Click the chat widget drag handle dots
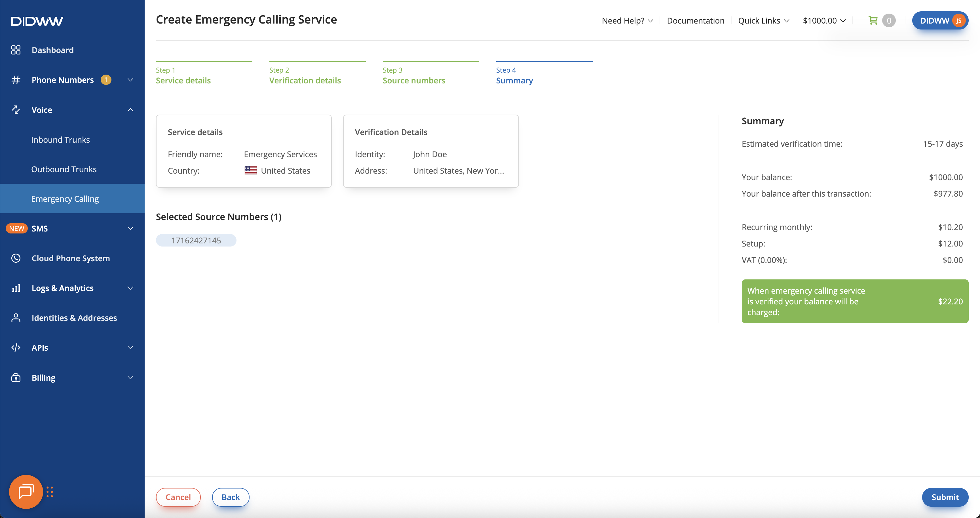 tap(50, 492)
